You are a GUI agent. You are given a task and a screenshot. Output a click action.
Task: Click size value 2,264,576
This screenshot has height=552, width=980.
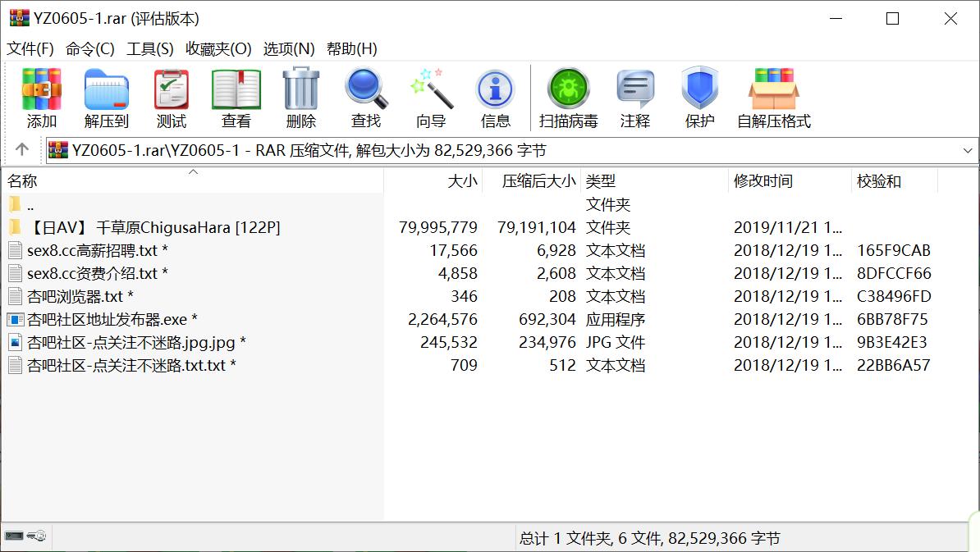click(x=442, y=319)
